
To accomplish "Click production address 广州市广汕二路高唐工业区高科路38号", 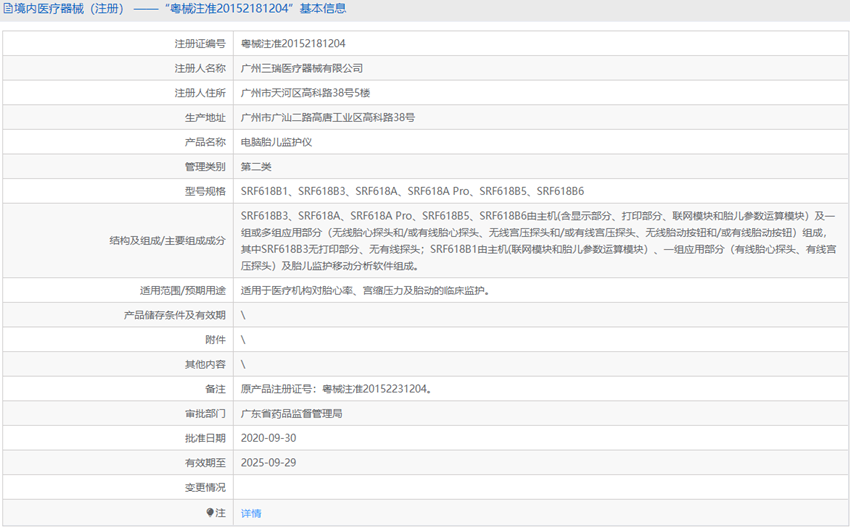I will click(x=328, y=117).
